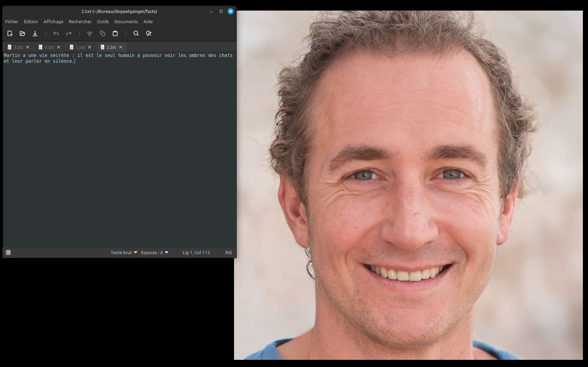Click the new document icon
The height and width of the screenshot is (367, 588).
(x=10, y=33)
